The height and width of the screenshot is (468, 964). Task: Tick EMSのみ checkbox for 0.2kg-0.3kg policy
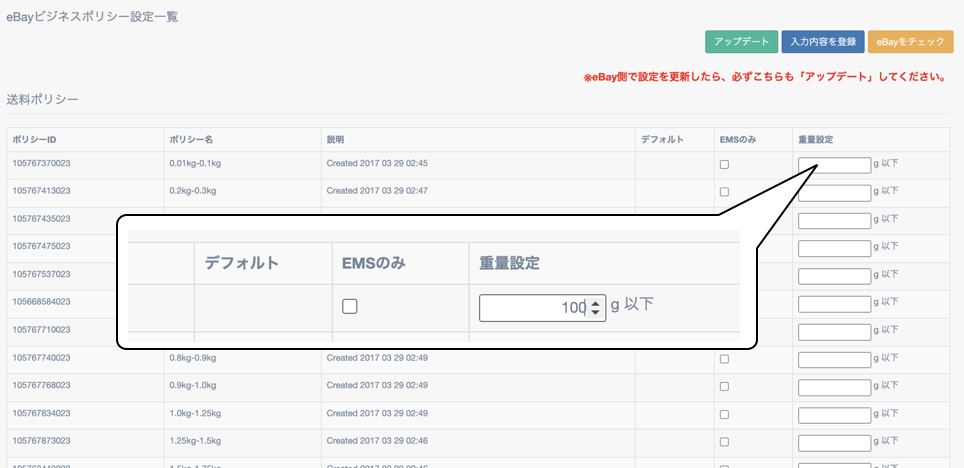pyautogui.click(x=725, y=192)
